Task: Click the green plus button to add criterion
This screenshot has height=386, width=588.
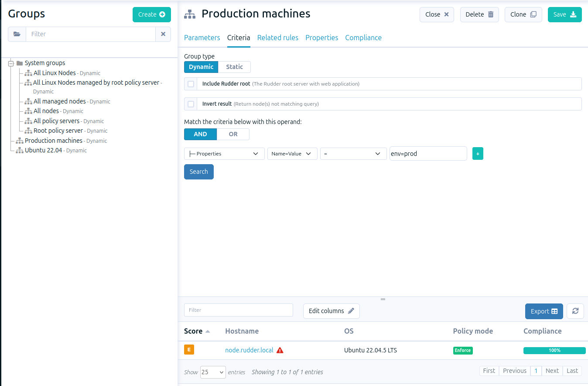Action: pyautogui.click(x=478, y=154)
